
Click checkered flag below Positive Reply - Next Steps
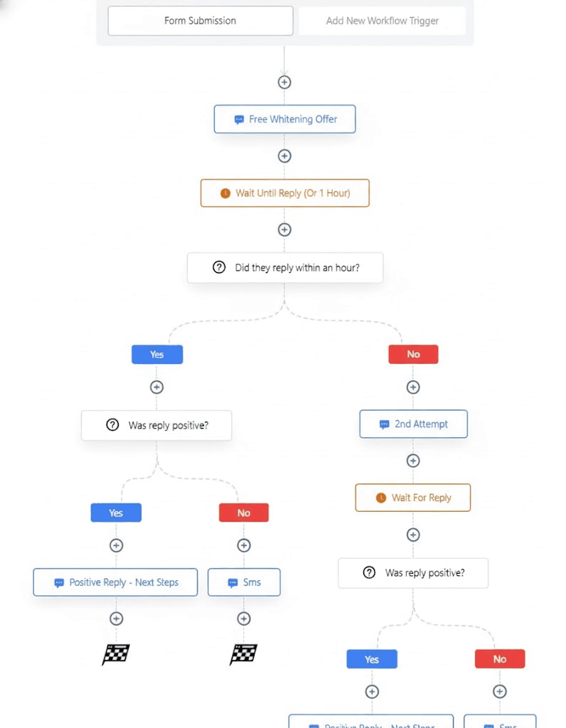coord(115,654)
